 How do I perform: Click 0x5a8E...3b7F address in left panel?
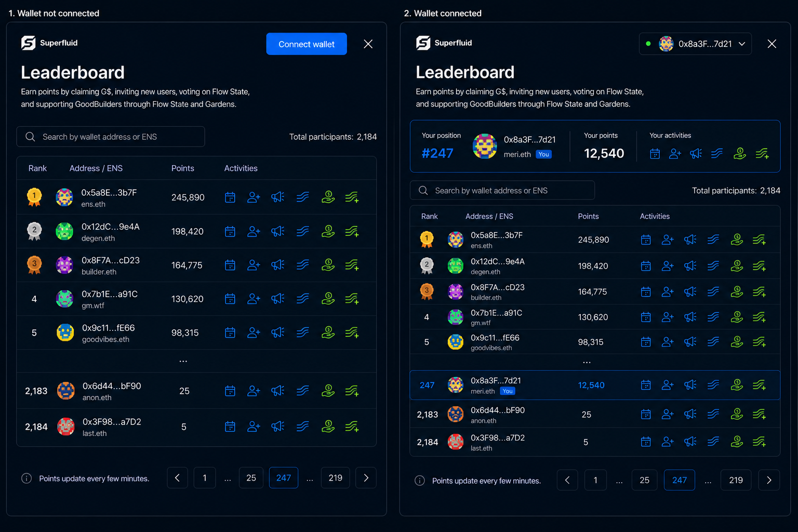point(109,193)
